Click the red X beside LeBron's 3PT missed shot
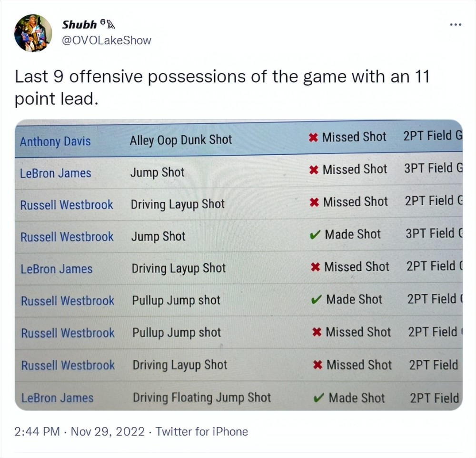This screenshot has height=458, width=476. tap(314, 170)
